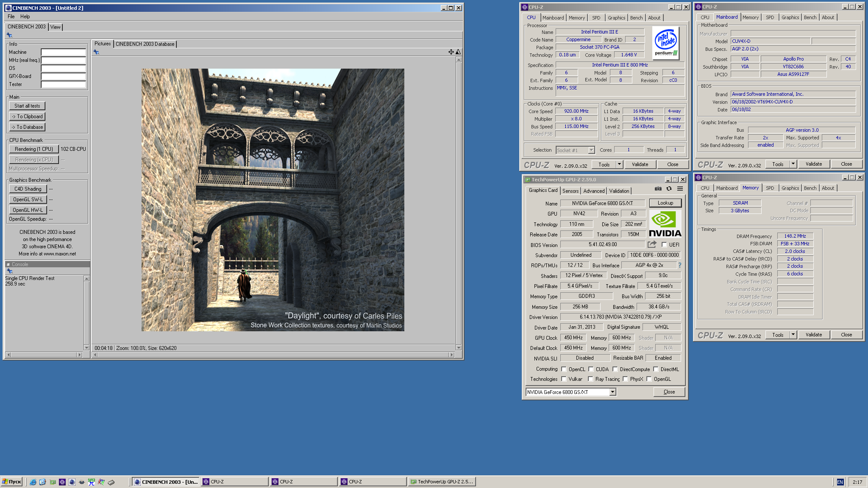Switch to the View tab in Cinebench
Viewport: 868px width, 488px height.
click(x=56, y=27)
